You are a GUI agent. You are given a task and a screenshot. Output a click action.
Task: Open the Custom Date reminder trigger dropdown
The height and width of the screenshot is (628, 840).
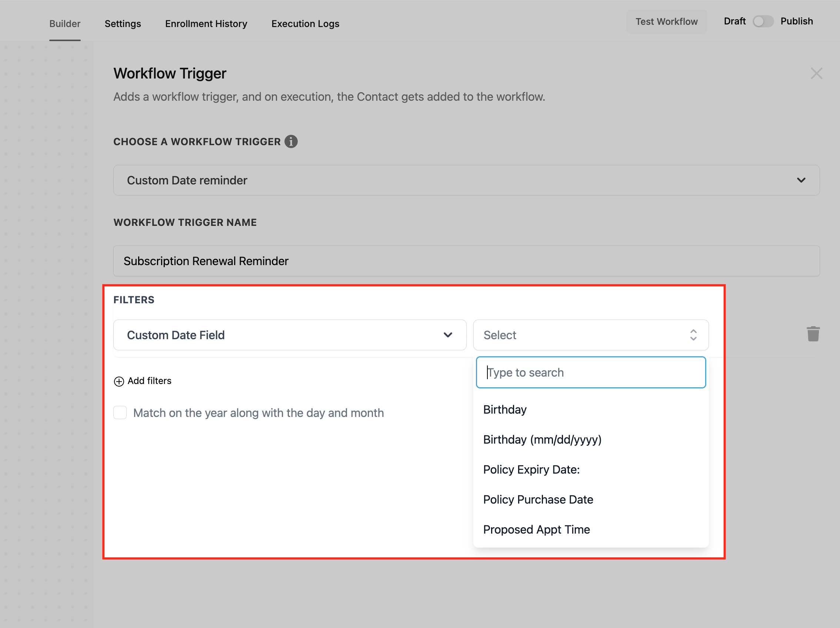coord(466,180)
